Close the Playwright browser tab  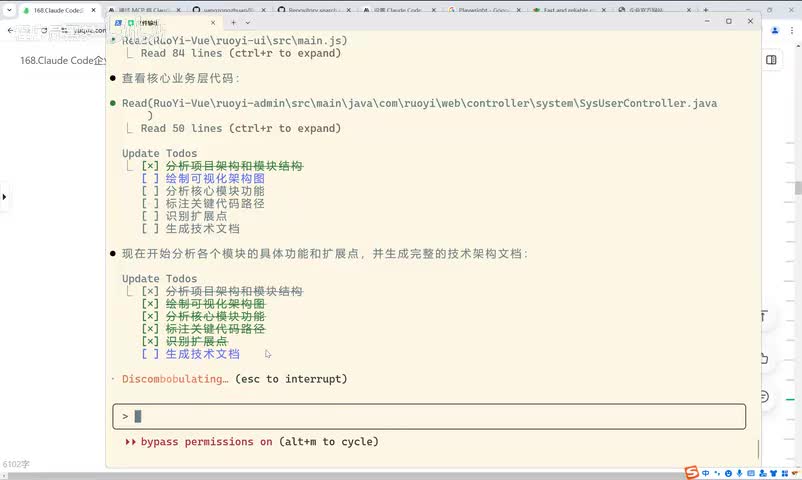(x=519, y=10)
